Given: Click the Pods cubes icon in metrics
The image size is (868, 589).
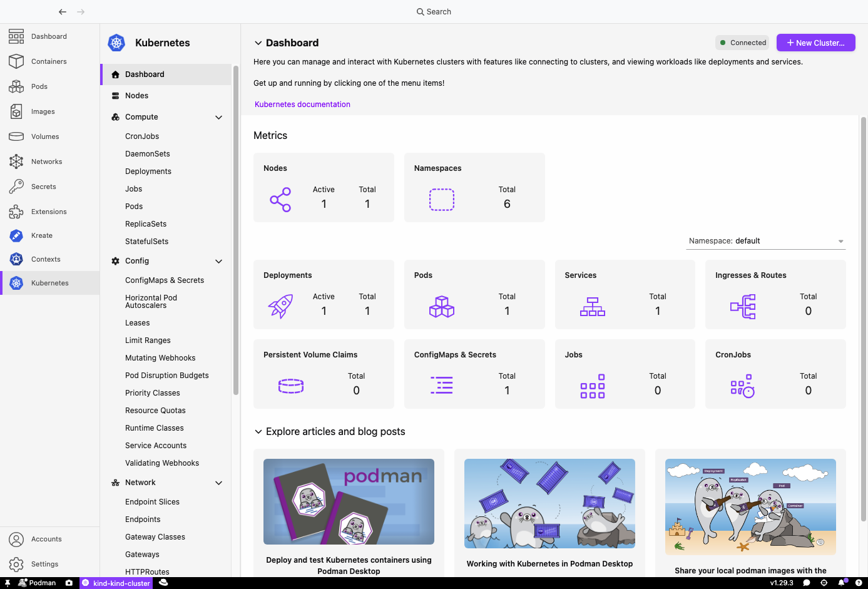Looking at the screenshot, I should [x=442, y=307].
